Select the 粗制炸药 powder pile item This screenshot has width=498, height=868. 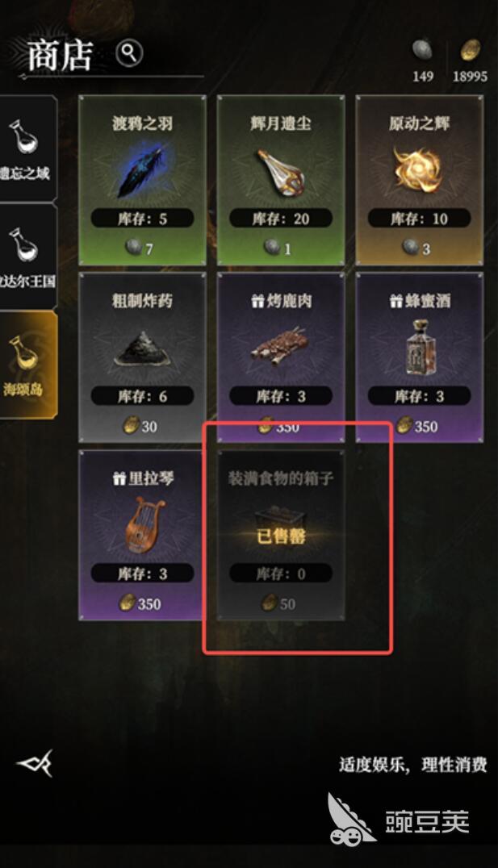[142, 348]
